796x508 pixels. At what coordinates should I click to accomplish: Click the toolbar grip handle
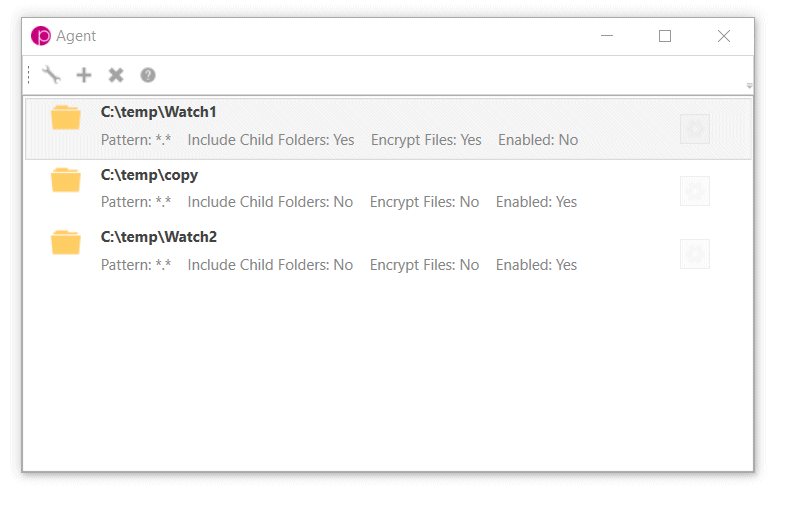[x=29, y=75]
